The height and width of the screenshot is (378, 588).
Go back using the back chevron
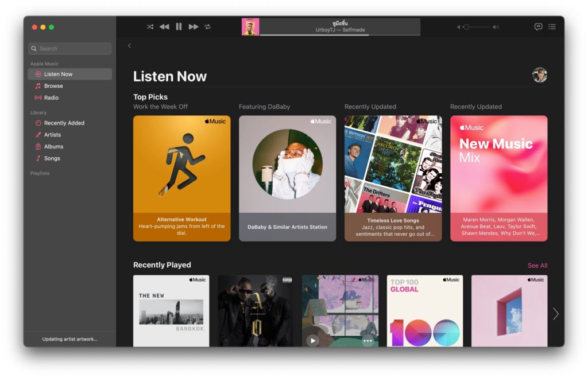[130, 46]
